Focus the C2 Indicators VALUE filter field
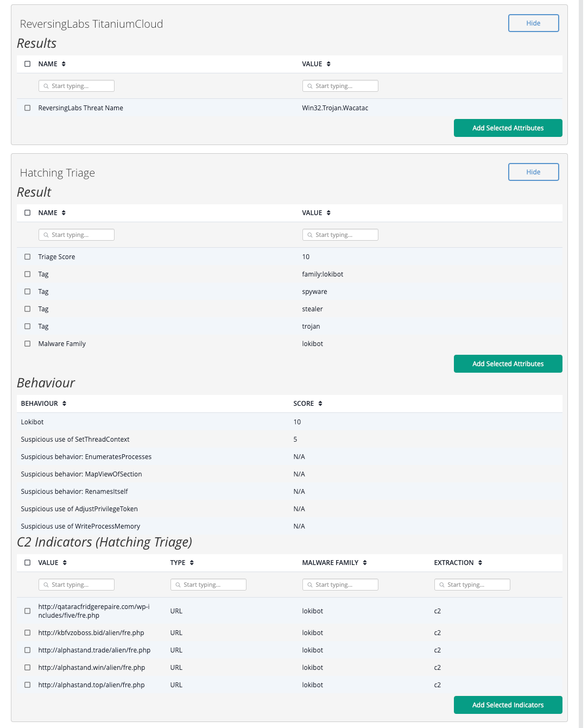588x728 pixels. pyautogui.click(x=77, y=585)
